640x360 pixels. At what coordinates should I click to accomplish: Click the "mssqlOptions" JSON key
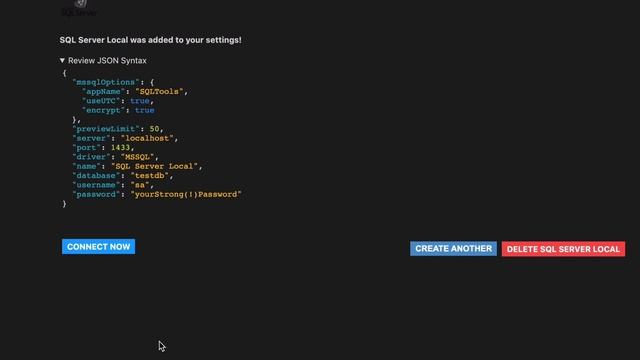point(106,82)
